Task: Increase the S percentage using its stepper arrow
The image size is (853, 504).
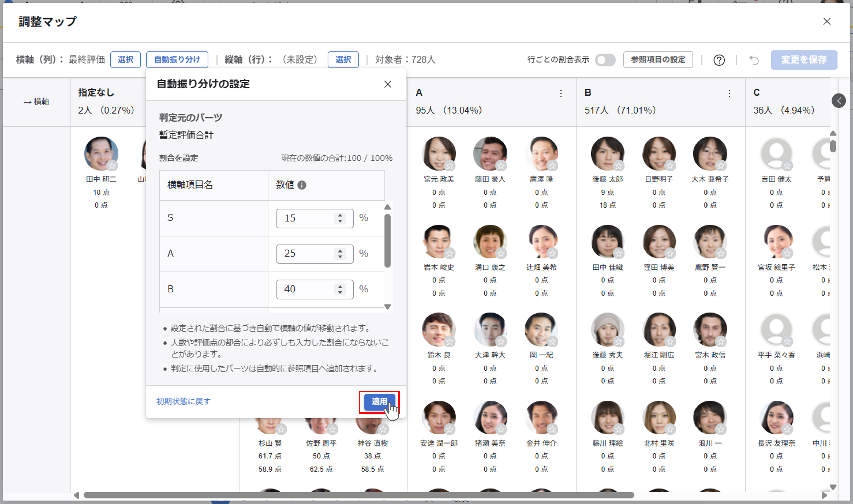Action: point(340,215)
